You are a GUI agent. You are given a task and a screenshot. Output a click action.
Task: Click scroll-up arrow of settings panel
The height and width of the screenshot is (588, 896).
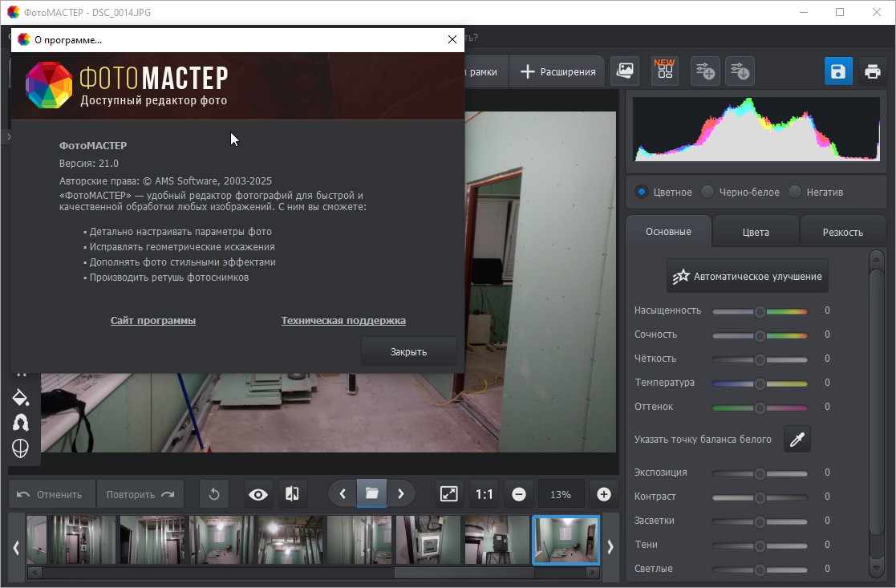point(877,259)
